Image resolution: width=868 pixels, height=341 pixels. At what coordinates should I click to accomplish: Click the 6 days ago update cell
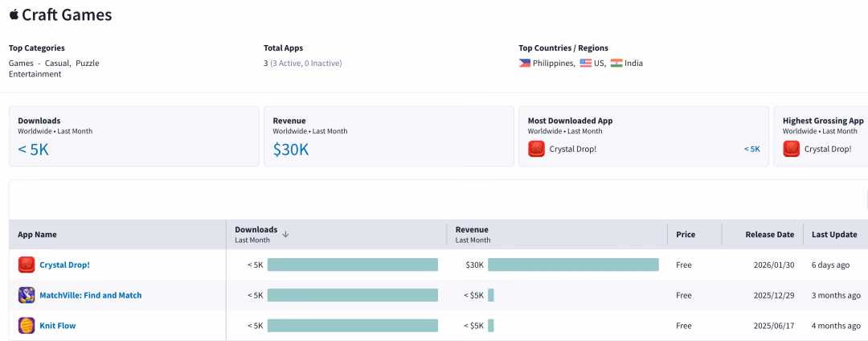[x=830, y=265]
